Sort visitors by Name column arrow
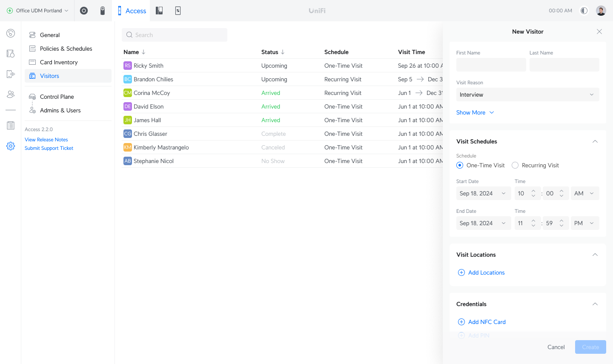 tap(143, 52)
